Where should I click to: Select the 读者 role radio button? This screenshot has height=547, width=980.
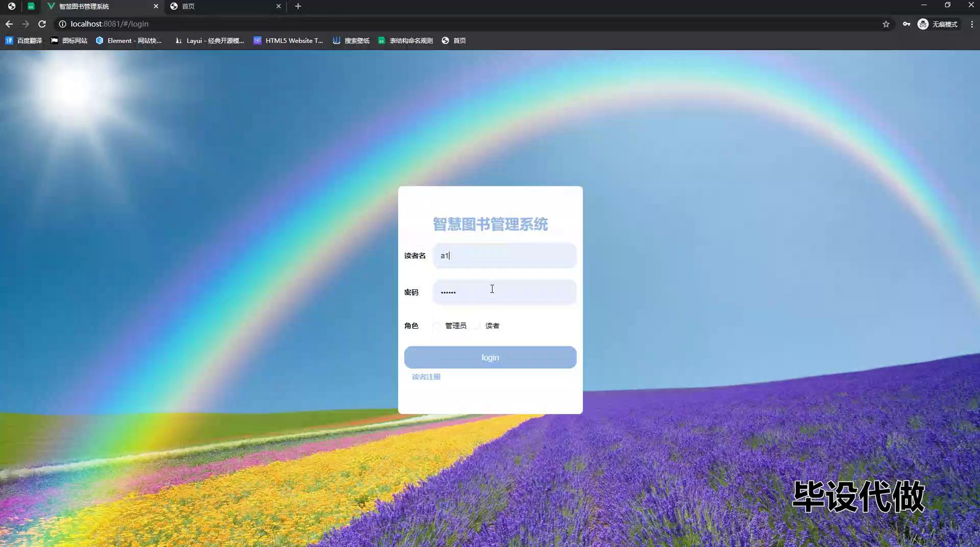click(477, 326)
